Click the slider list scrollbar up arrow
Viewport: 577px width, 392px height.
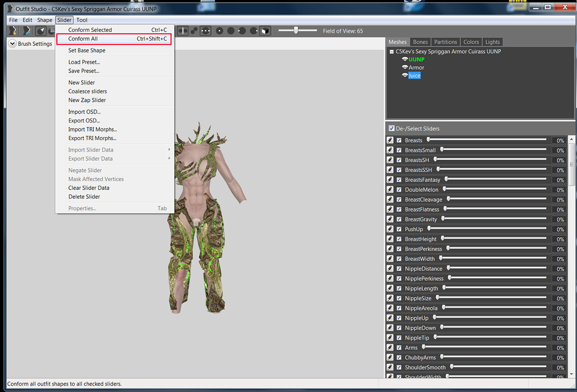[572, 140]
